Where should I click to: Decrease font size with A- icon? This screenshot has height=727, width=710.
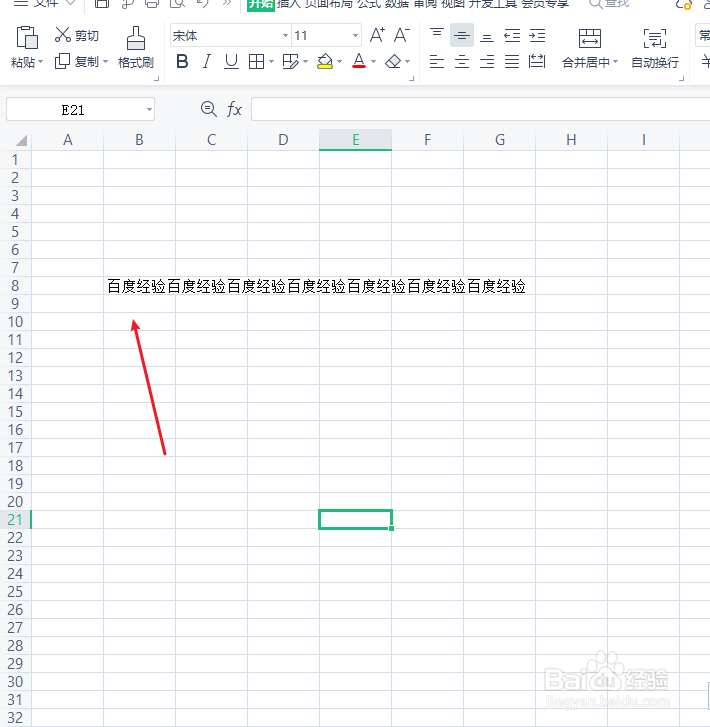pos(402,35)
